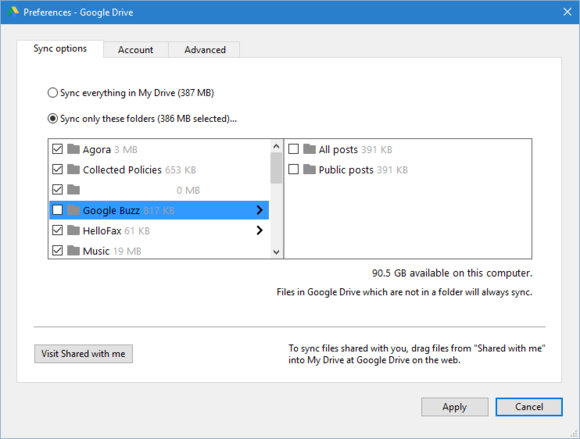Image resolution: width=580 pixels, height=439 pixels.
Task: Select the Collected Policies folder name
Action: click(122, 170)
